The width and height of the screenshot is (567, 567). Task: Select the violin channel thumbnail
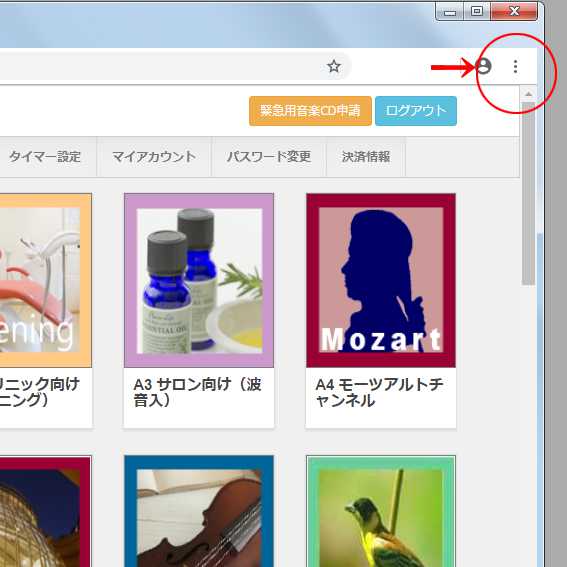(x=199, y=511)
